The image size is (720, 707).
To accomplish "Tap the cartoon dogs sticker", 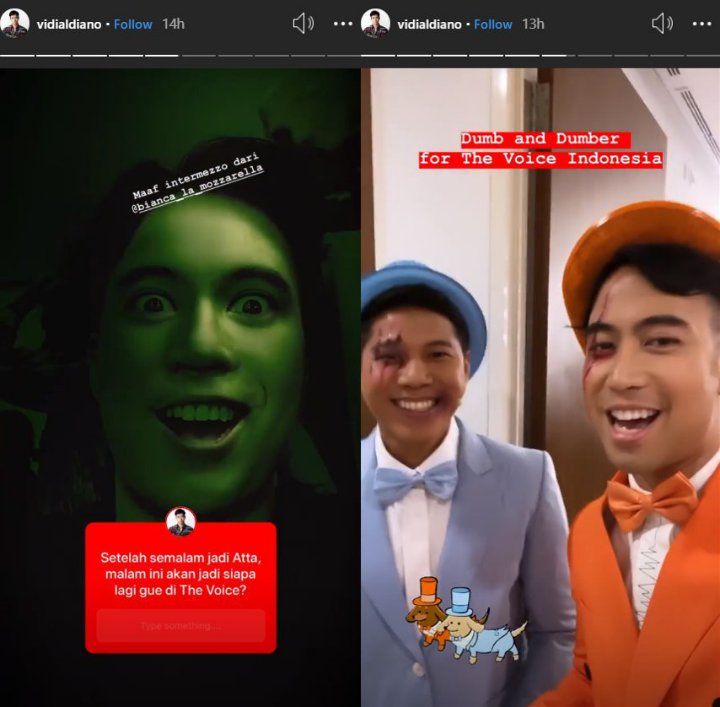I will [x=466, y=619].
